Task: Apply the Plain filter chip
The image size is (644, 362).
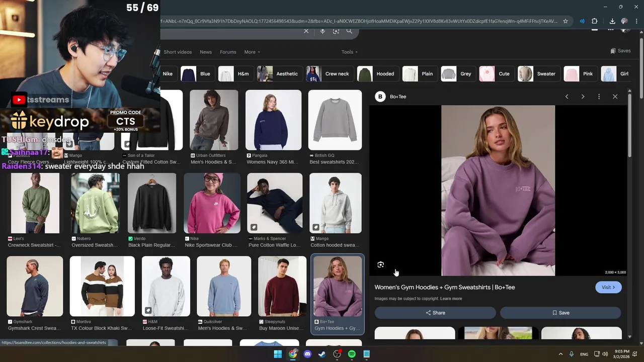Action: pyautogui.click(x=419, y=74)
